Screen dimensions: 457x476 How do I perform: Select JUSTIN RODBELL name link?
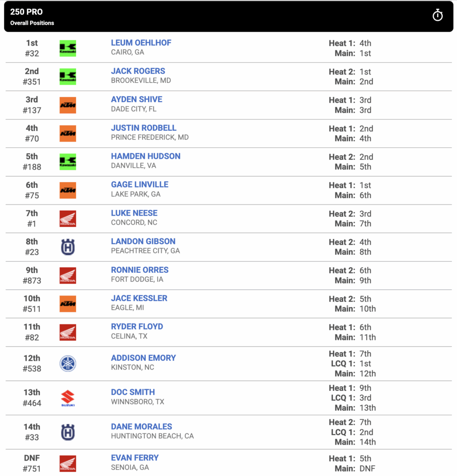(144, 128)
